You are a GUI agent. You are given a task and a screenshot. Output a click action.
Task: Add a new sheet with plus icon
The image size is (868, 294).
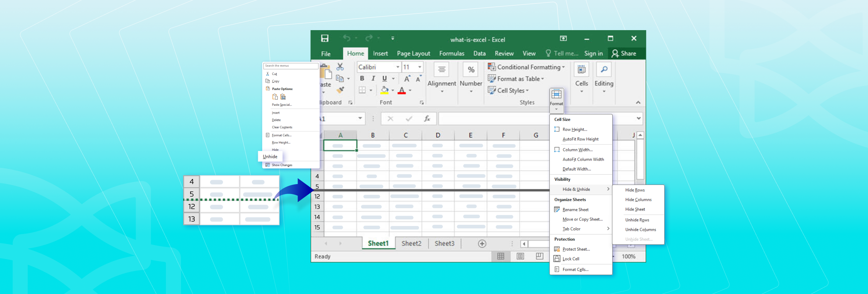click(482, 244)
